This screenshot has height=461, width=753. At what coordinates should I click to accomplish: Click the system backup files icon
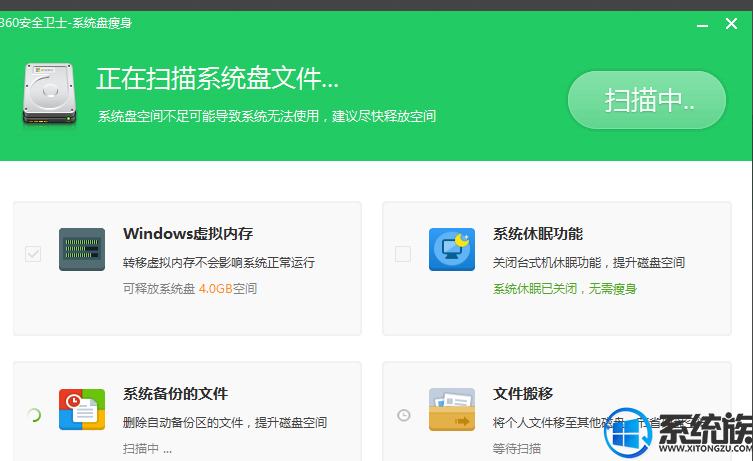click(x=82, y=409)
